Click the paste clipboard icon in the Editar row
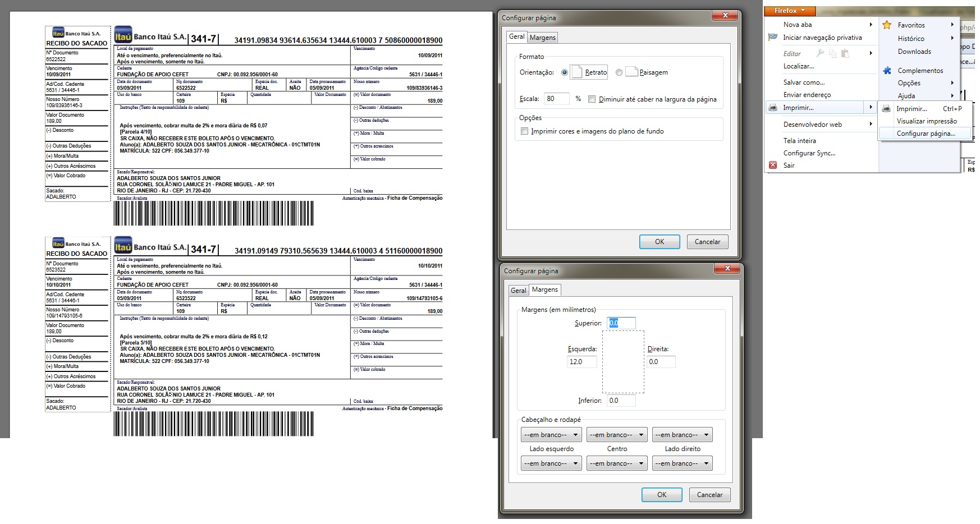Viewport: 980px width, 524px height. (845, 53)
